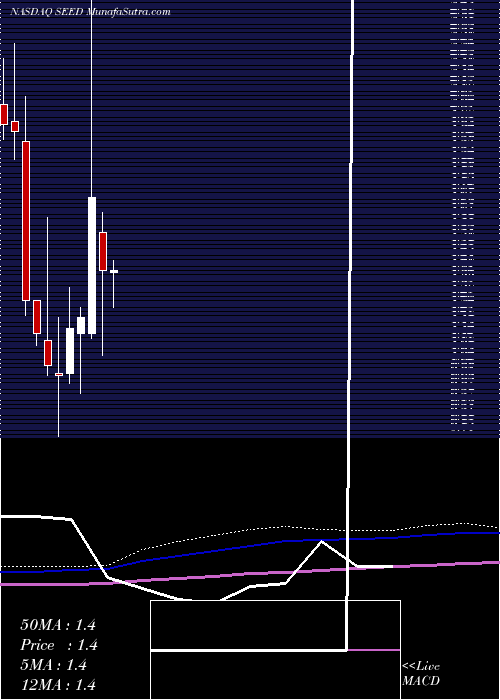
Task: Select the 12MA : 1.4 readout
Action: tap(58, 684)
